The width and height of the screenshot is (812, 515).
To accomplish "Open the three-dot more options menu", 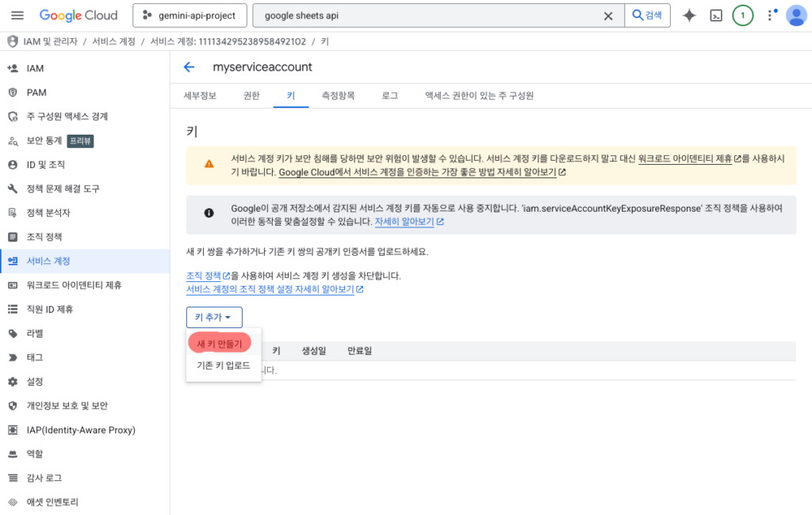I will point(770,16).
